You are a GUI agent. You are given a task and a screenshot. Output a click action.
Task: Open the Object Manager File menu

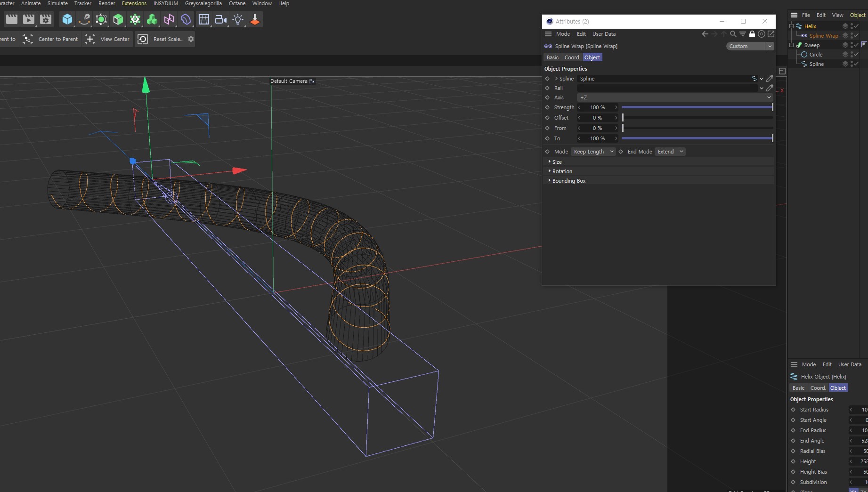point(806,15)
